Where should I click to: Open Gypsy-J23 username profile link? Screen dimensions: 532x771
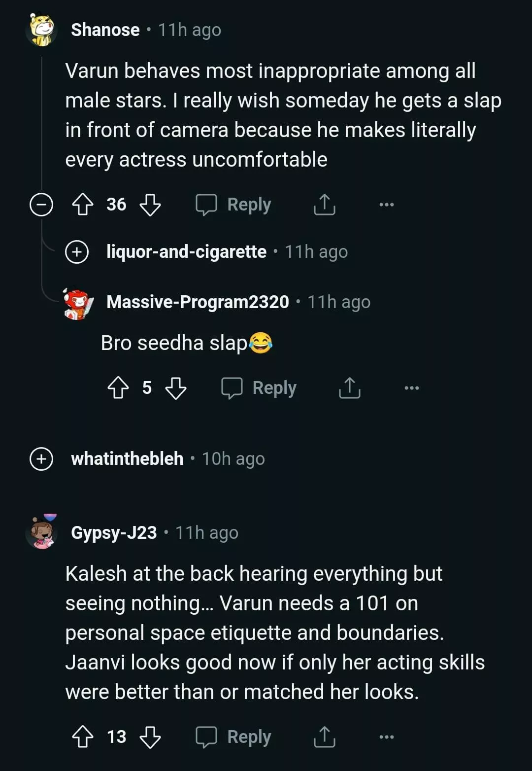pyautogui.click(x=114, y=533)
